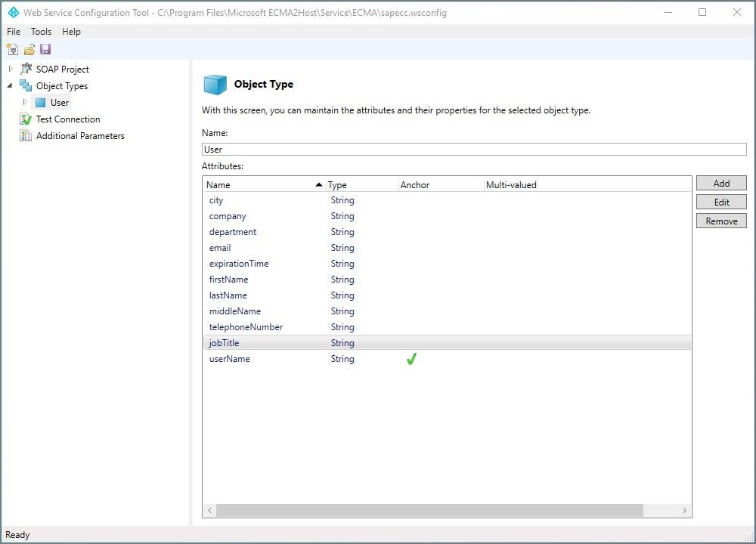The image size is (756, 544).
Task: Click the Open folder toolbar icon
Action: [29, 50]
